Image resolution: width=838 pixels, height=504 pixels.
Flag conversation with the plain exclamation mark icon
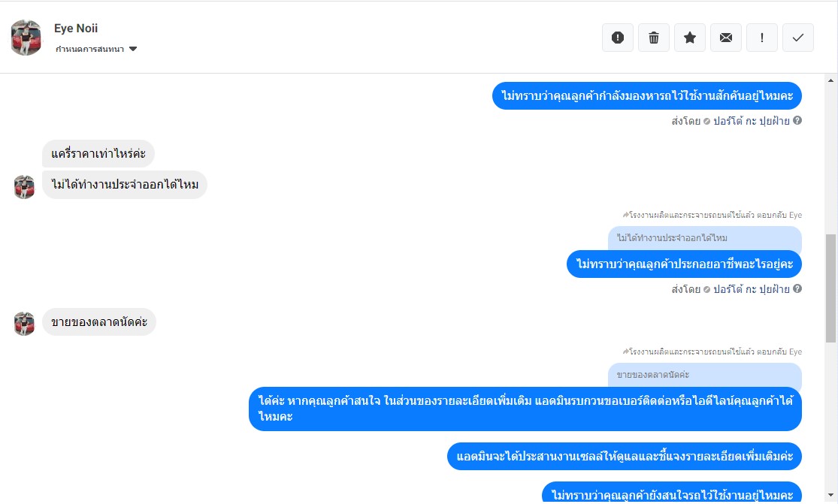point(761,38)
